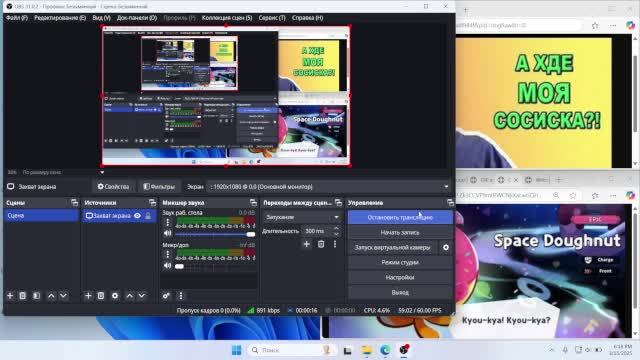Show hidden system tray icons chevron

point(551,350)
